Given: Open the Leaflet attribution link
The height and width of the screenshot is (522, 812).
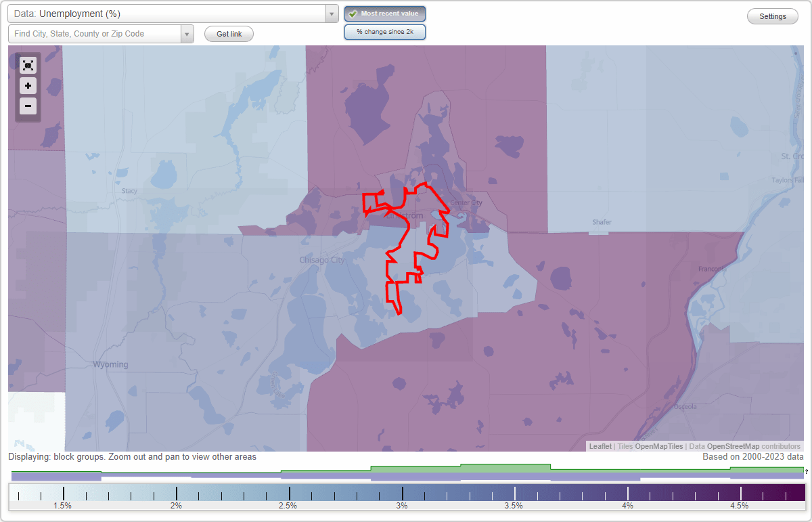Looking at the screenshot, I should click(x=600, y=446).
